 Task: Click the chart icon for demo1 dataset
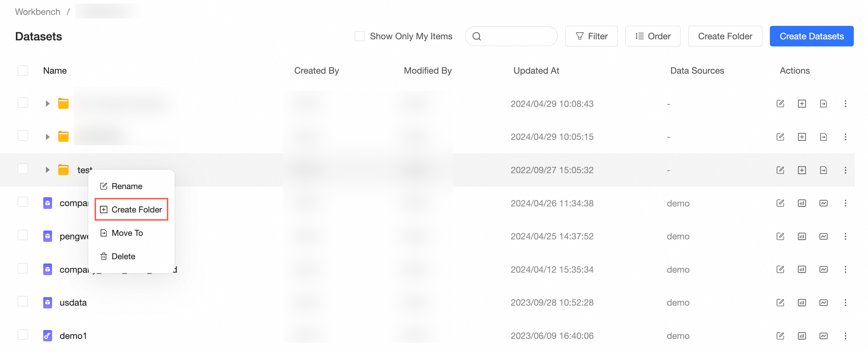point(823,336)
